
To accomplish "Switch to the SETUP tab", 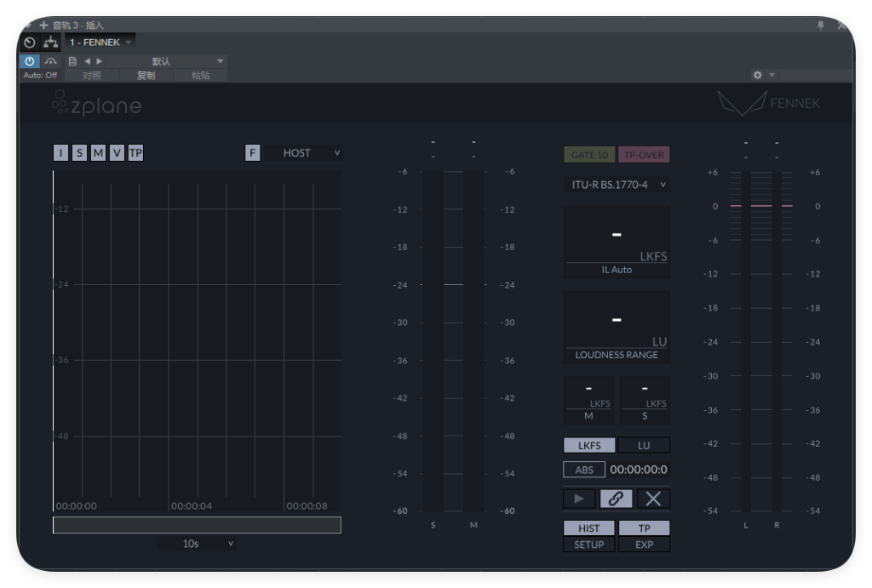I will tap(589, 545).
